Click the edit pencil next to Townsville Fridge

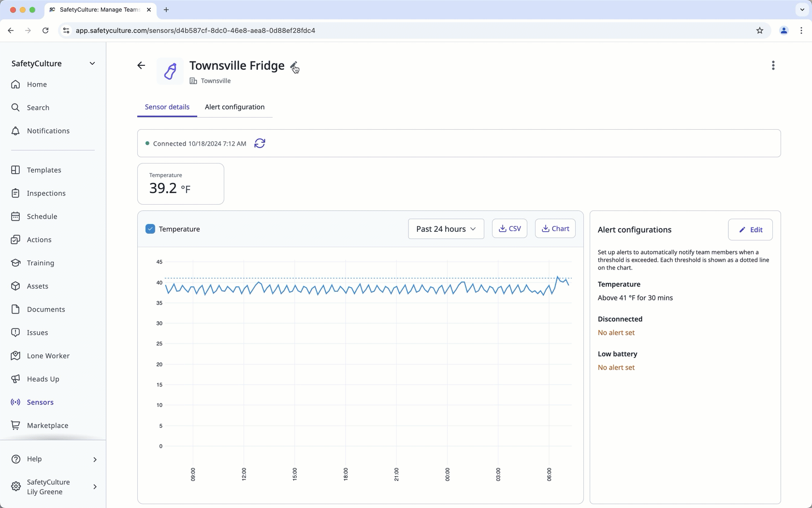click(x=293, y=66)
